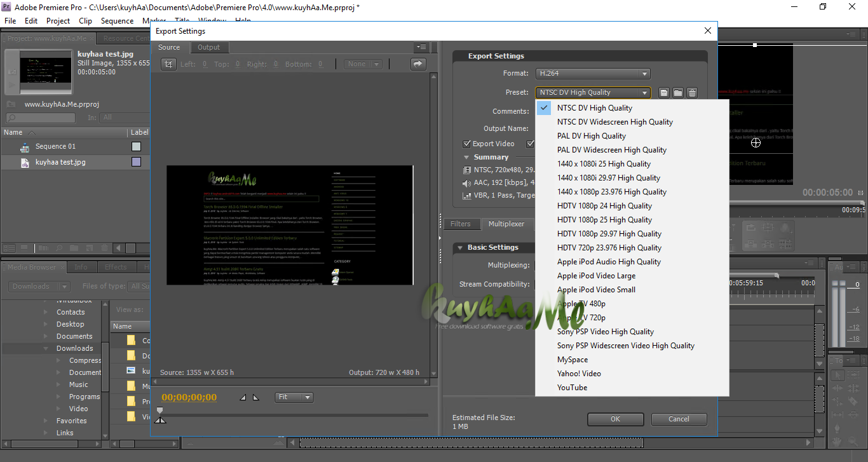Collapse the Preset dropdown field
Screen dimensions: 868x462
[x=593, y=93]
